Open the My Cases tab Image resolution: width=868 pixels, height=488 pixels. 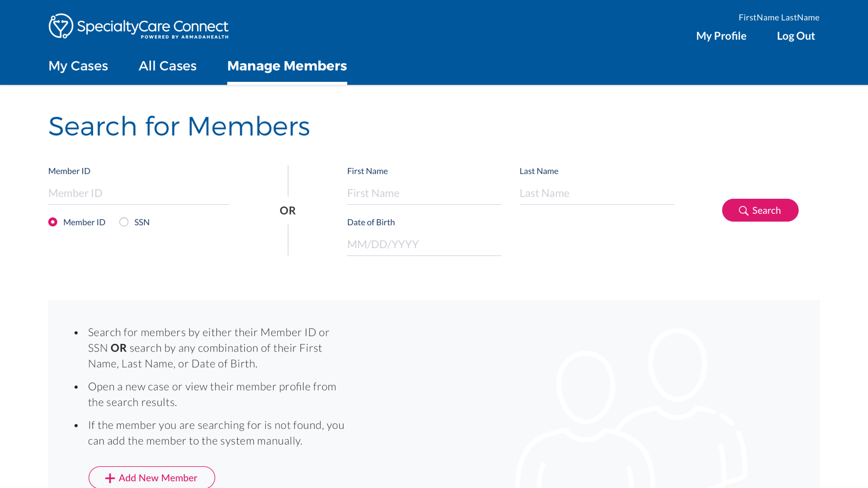coord(78,66)
